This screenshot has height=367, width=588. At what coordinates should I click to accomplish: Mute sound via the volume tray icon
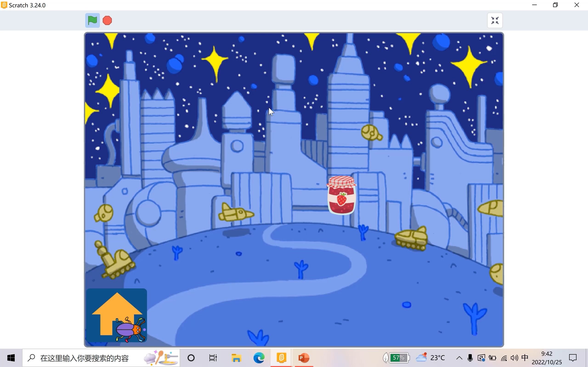tap(514, 357)
